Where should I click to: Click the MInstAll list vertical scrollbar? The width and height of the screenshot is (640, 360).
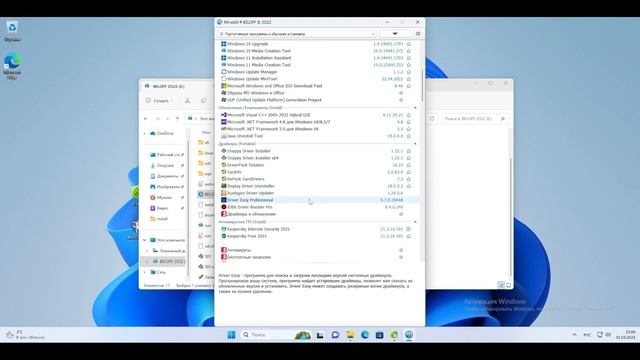click(422, 86)
